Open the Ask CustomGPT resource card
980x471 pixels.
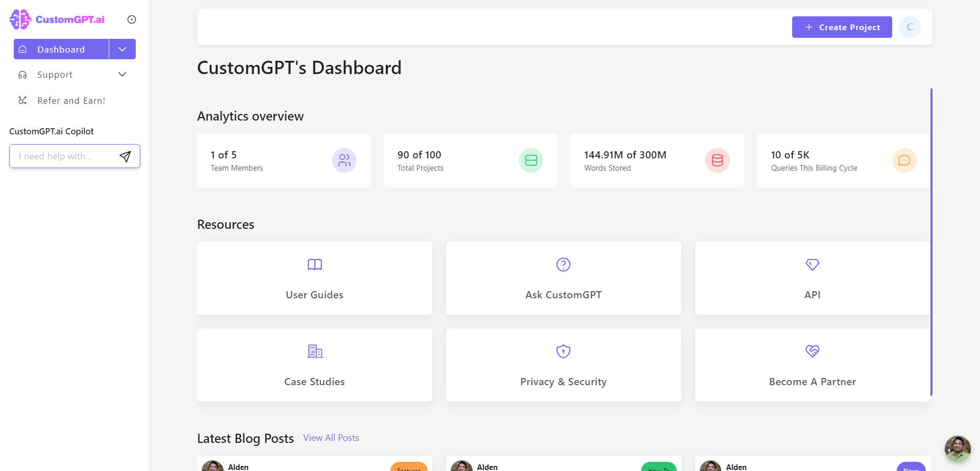pyautogui.click(x=563, y=278)
